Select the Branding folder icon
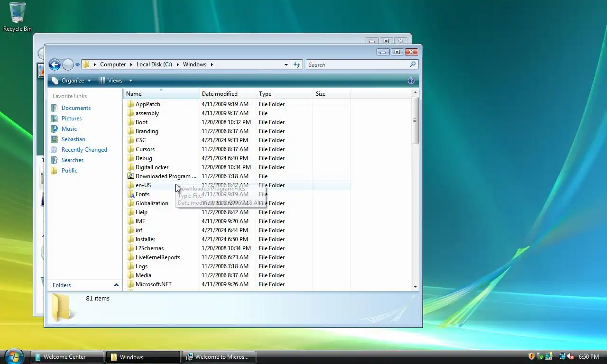Screen dimensions: 607x364 (x=131, y=131)
